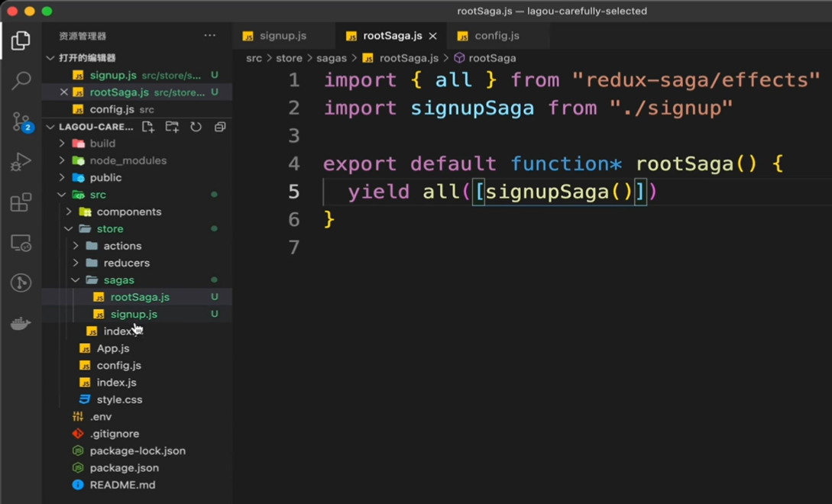Open index.js inside store folder

click(137, 331)
